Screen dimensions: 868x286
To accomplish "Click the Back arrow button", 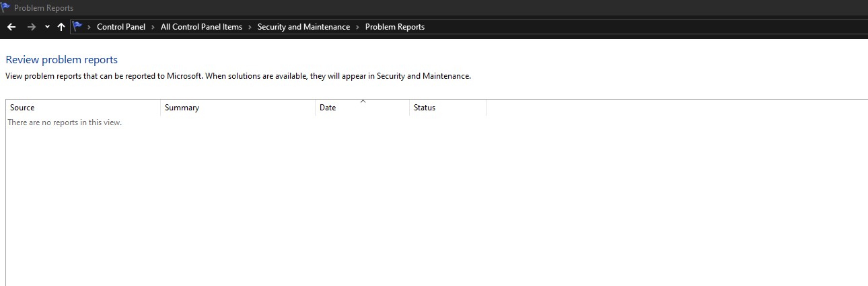I will click(11, 27).
